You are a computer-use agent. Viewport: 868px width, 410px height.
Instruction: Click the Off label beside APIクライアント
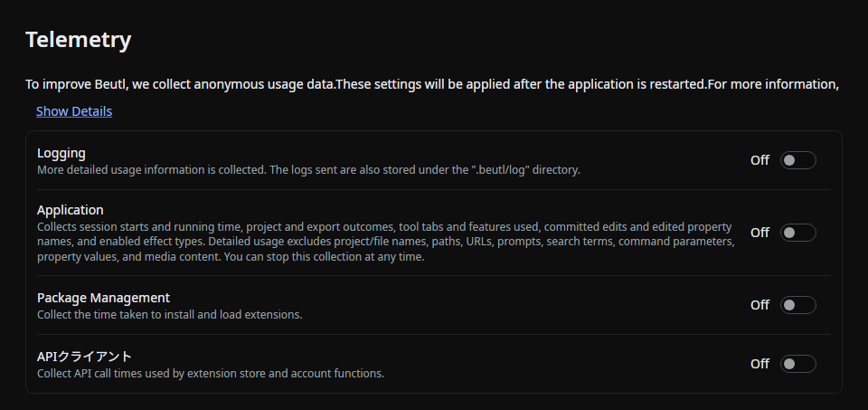(x=759, y=364)
